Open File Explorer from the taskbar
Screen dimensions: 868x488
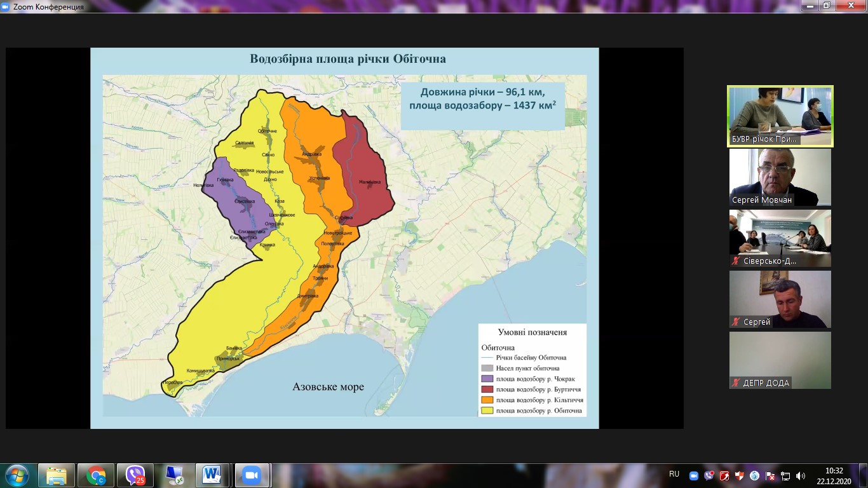tap(57, 475)
